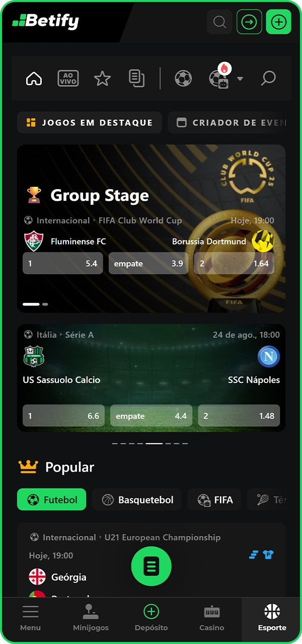Tap the magnifier icon in the sports toolbar
The image size is (302, 644).
point(268,78)
